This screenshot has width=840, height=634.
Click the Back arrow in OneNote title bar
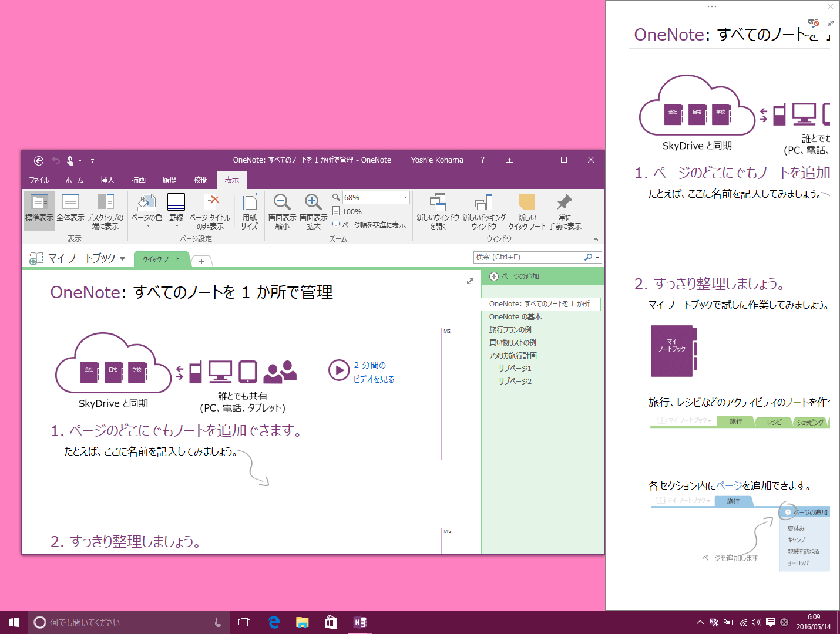39,160
